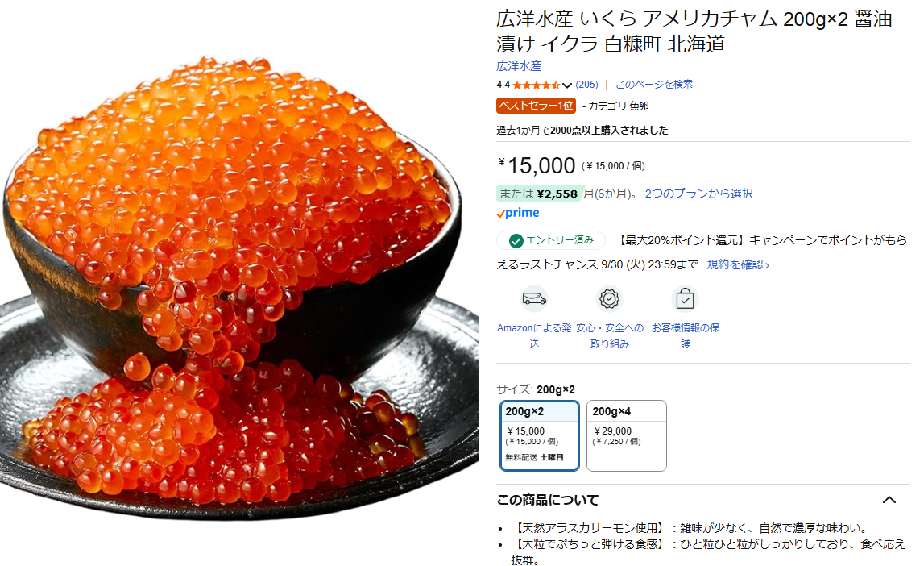The height and width of the screenshot is (566, 924).
Task: Open the 広洋水産 brand store link
Action: (x=519, y=66)
